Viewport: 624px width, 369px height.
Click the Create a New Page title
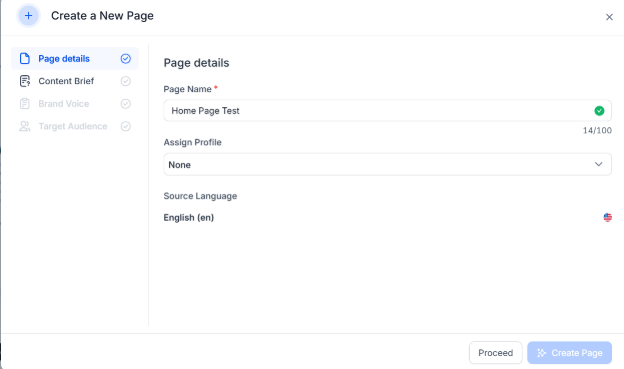[102, 16]
